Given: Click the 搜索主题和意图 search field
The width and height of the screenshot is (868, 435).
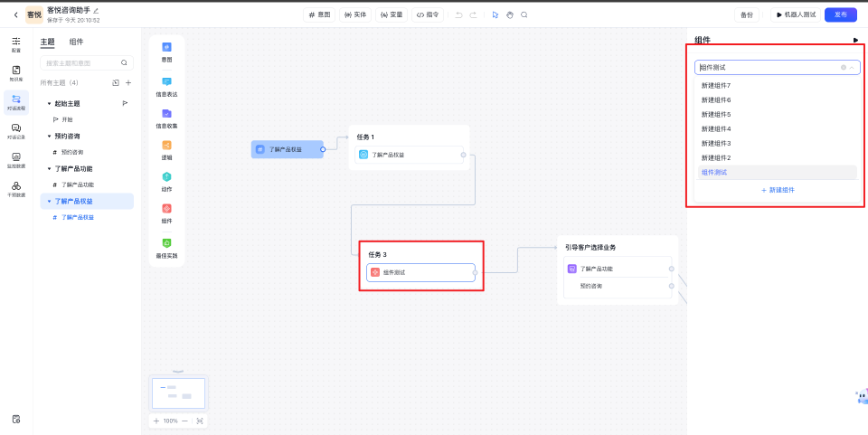Looking at the screenshot, I should click(81, 62).
